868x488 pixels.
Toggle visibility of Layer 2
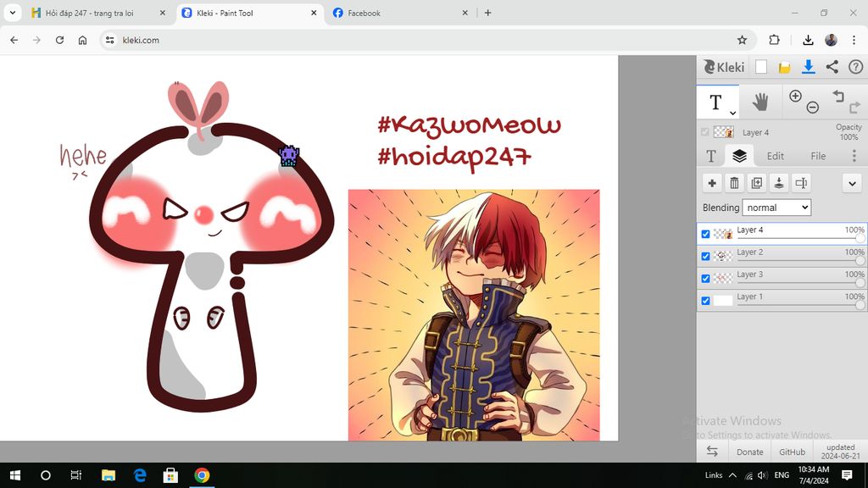pyautogui.click(x=705, y=256)
